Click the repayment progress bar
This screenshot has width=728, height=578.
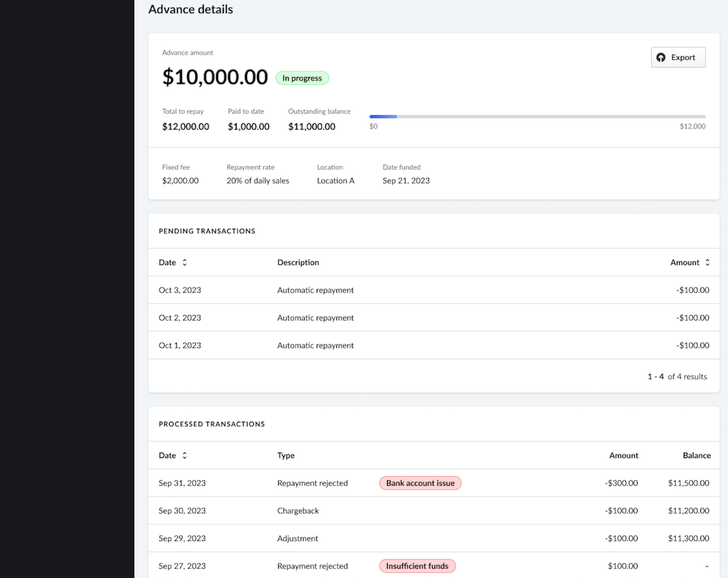537,117
